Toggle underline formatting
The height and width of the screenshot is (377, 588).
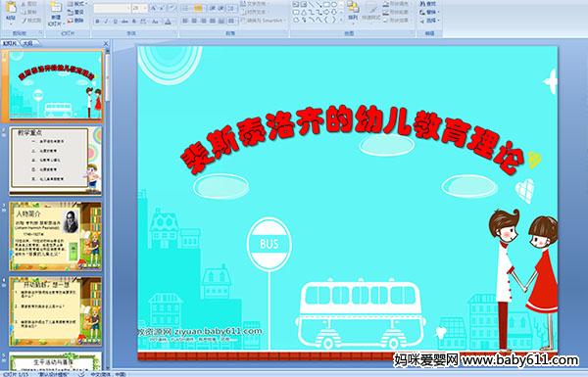115,22
